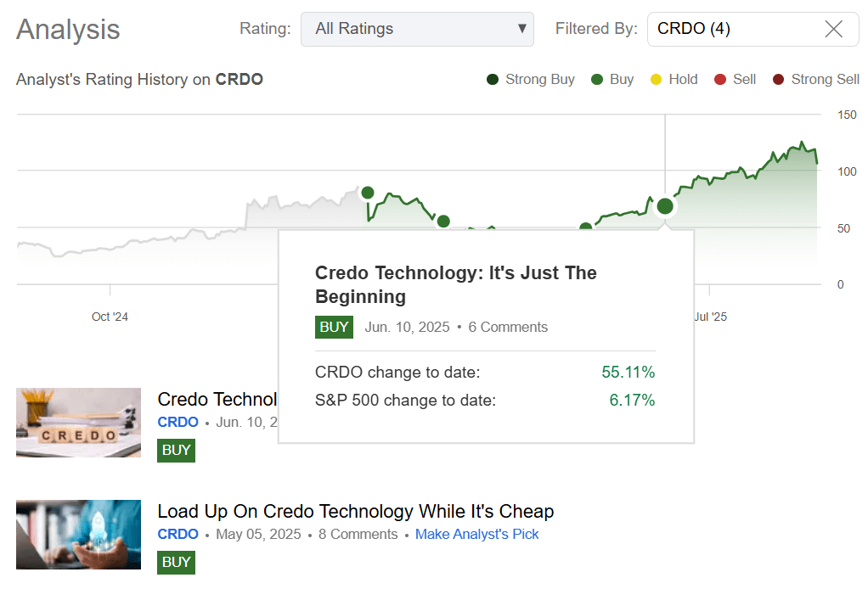Clear the CRDO filter with the X
The width and height of the screenshot is (868, 589).
831,29
